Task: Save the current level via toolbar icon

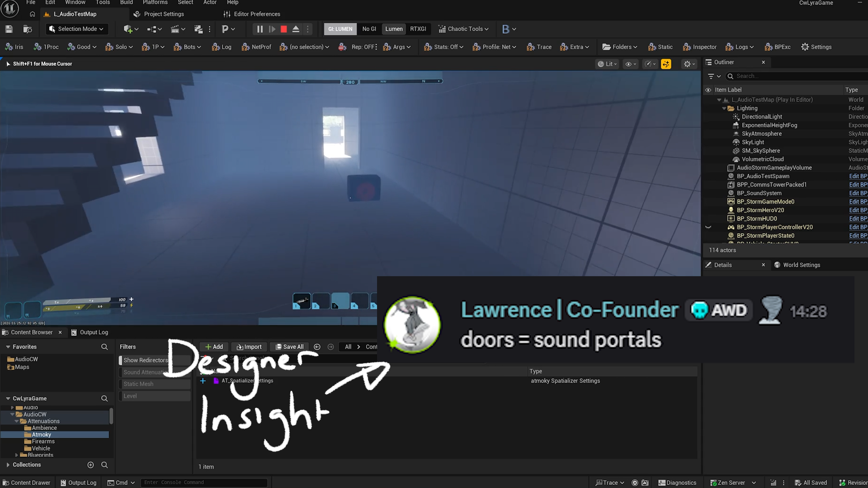Action: (9, 29)
